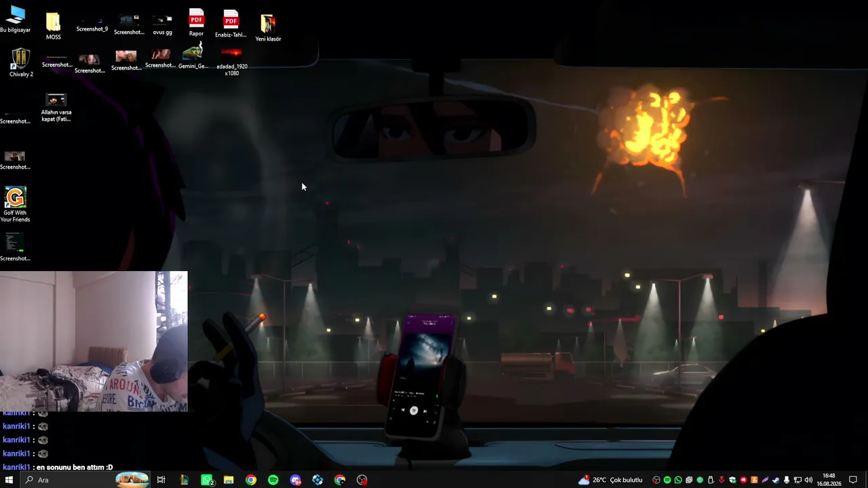Open the 26°C Çok bulutlu weather widget
This screenshot has width=868, height=488.
coord(610,480)
